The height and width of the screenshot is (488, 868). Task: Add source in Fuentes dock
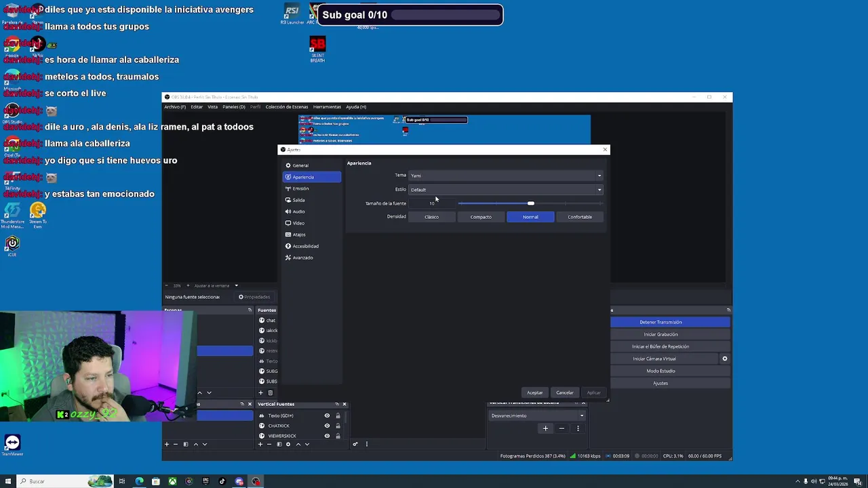click(x=260, y=393)
